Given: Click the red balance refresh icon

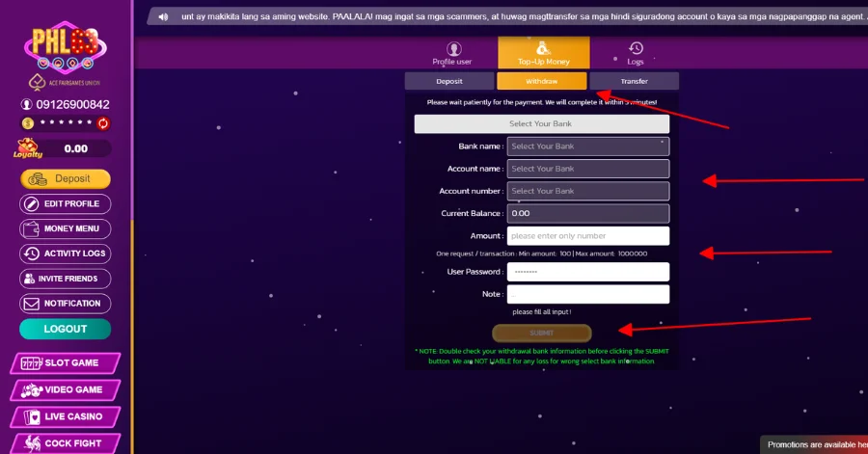Looking at the screenshot, I should [103, 123].
